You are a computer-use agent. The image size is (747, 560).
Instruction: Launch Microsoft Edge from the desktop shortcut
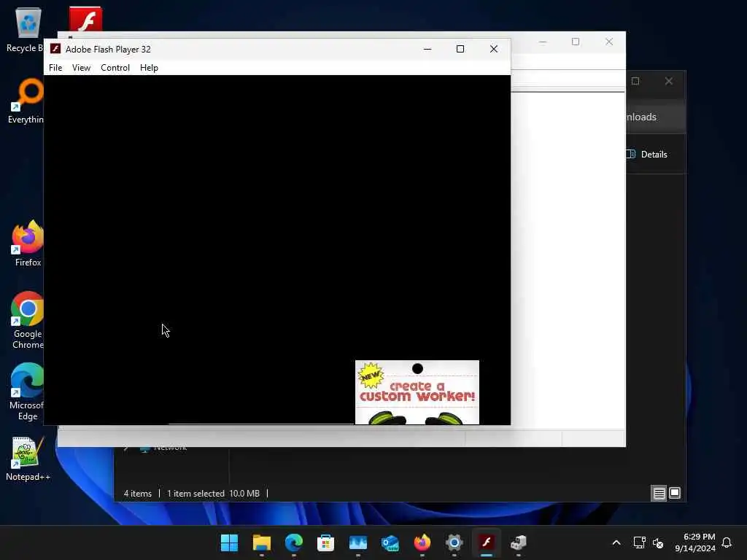click(x=27, y=392)
